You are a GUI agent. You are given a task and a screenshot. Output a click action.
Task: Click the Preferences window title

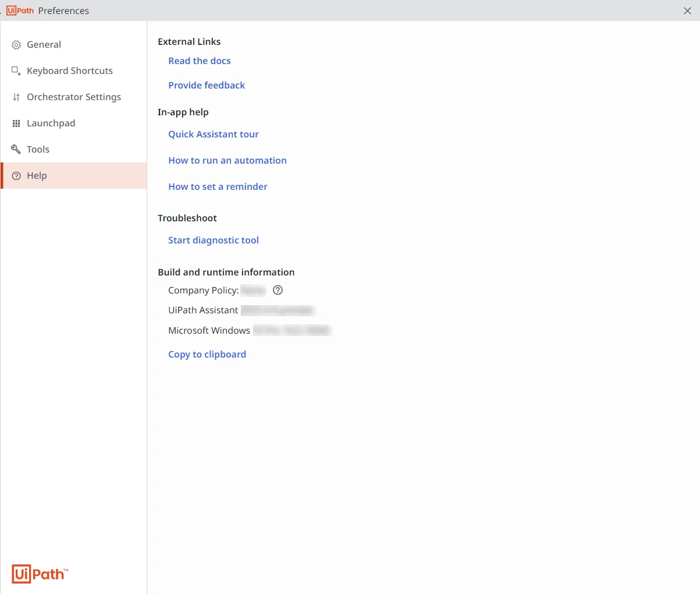tap(63, 11)
